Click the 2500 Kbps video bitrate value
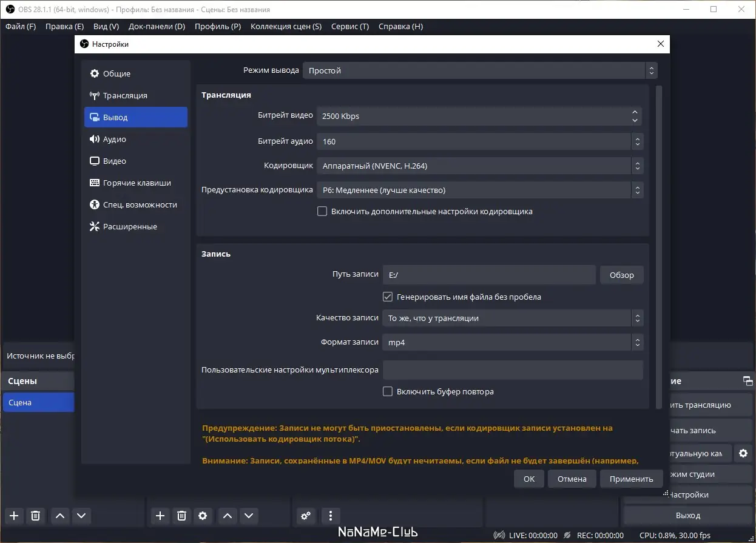The image size is (756, 543). point(341,116)
